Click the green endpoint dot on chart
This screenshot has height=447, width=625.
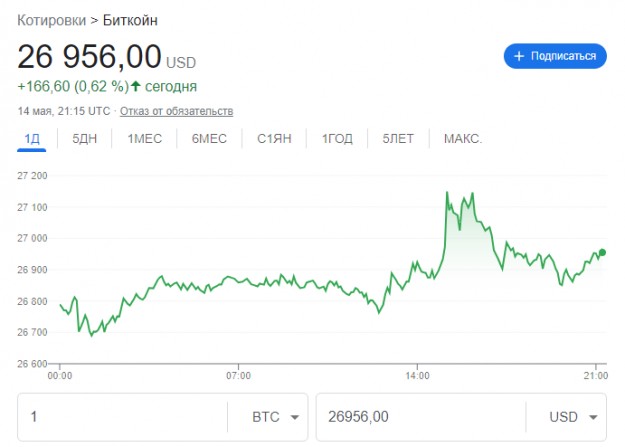pyautogui.click(x=602, y=253)
